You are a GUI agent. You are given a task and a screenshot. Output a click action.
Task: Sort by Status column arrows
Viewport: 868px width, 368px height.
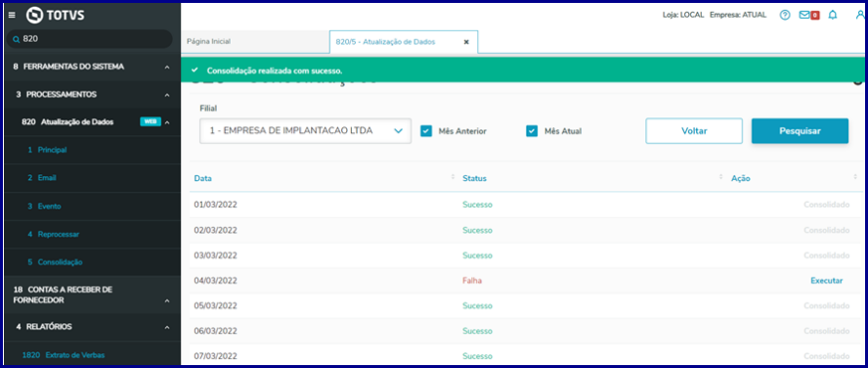[x=720, y=177]
